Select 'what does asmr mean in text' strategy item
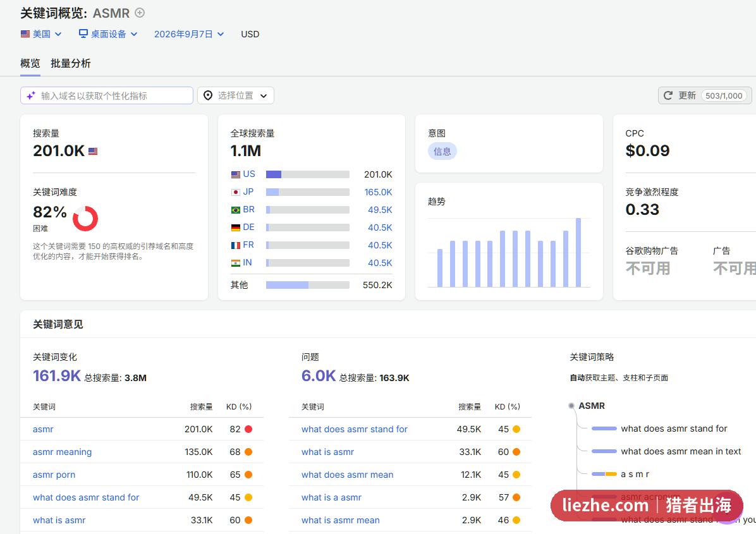Screen dimensions: 756x534 pyautogui.click(x=681, y=452)
